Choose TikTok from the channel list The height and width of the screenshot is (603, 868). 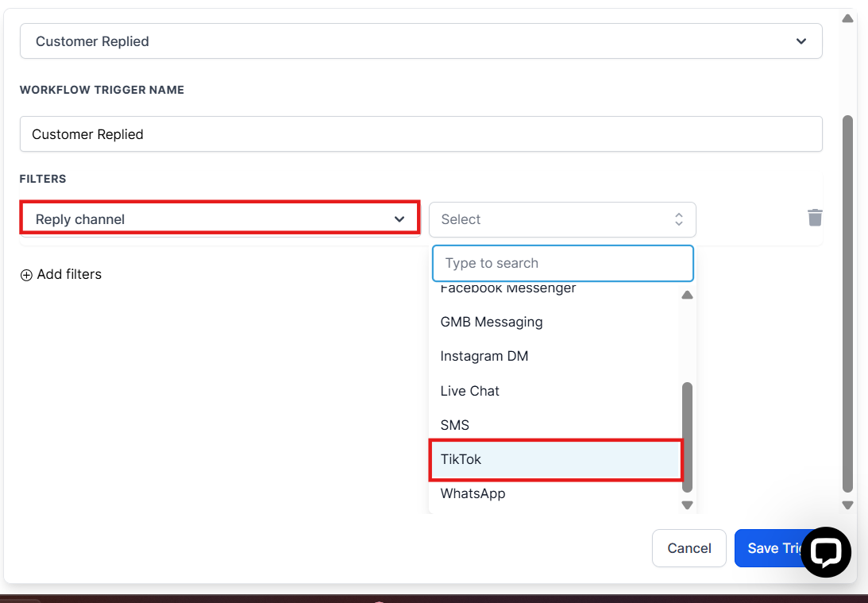(x=555, y=459)
